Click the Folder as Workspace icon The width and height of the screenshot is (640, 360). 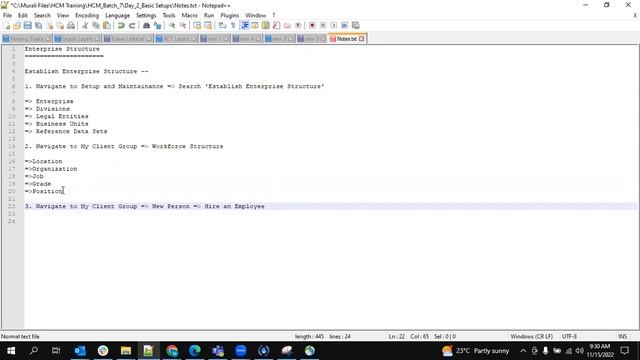coord(287,25)
